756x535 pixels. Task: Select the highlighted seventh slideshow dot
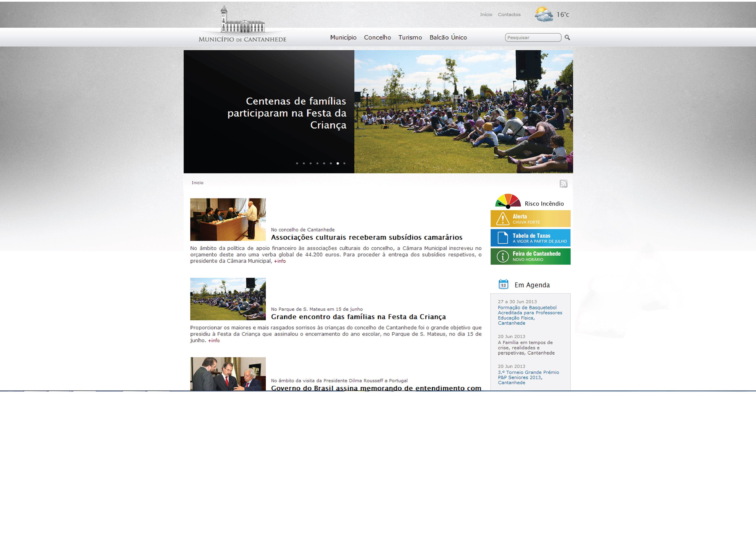point(338,163)
